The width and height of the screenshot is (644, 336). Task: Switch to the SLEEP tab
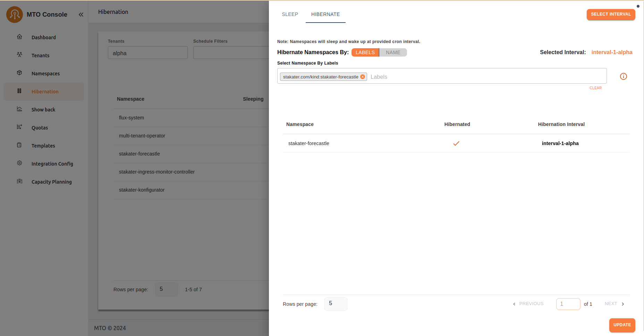coord(290,14)
